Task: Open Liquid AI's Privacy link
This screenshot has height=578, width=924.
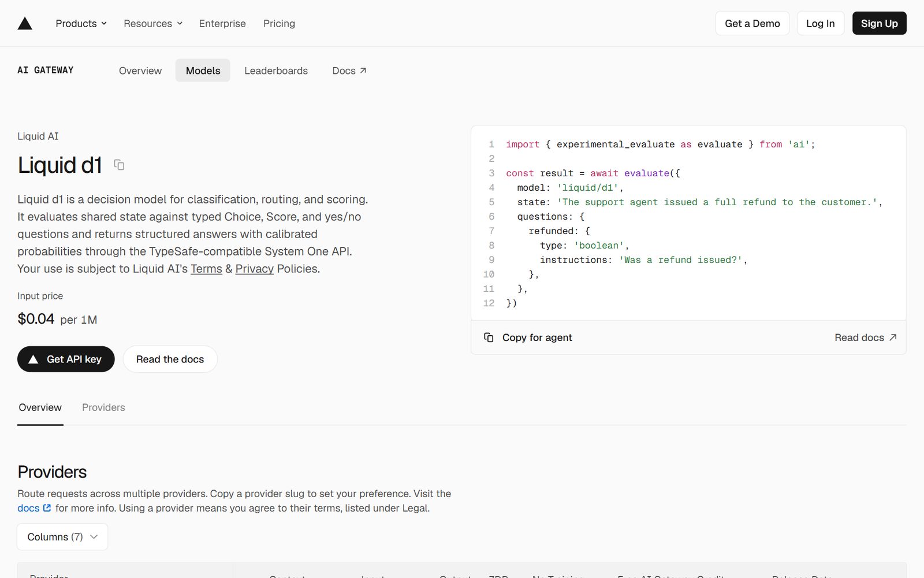Action: [x=255, y=269]
